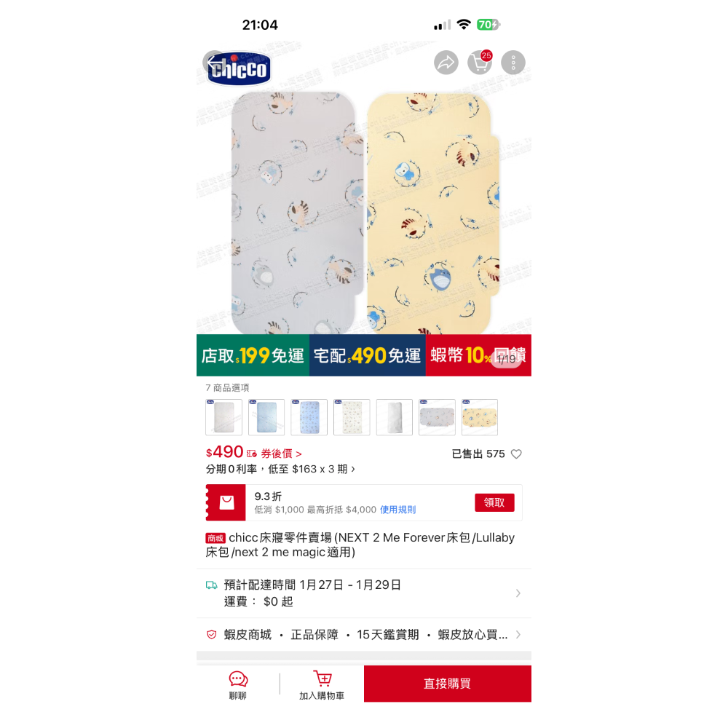Tap the back arrow icon
The image size is (728, 728).
[x=215, y=63]
